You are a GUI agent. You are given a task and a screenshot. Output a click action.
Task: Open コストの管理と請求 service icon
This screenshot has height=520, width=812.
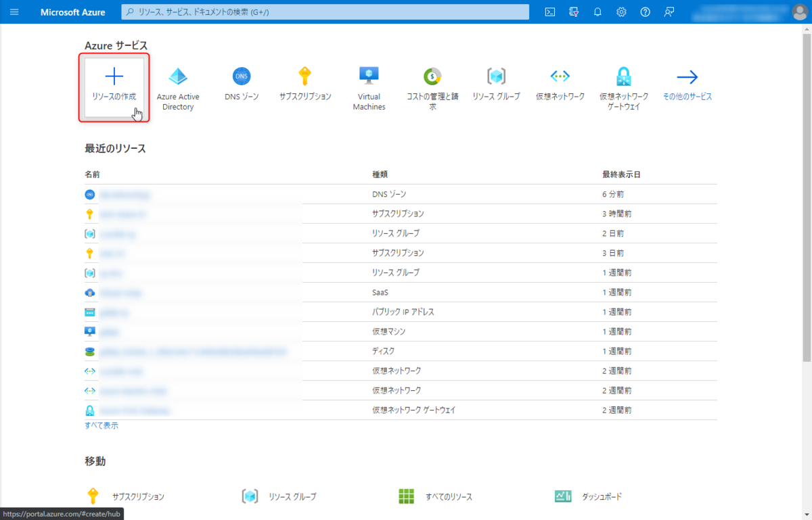[x=432, y=76]
